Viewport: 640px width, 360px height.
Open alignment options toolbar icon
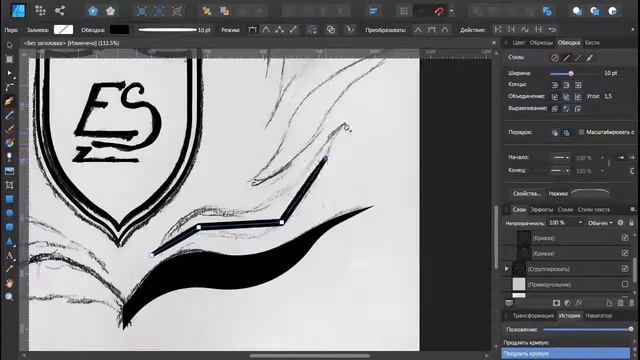pyautogui.click(x=373, y=11)
